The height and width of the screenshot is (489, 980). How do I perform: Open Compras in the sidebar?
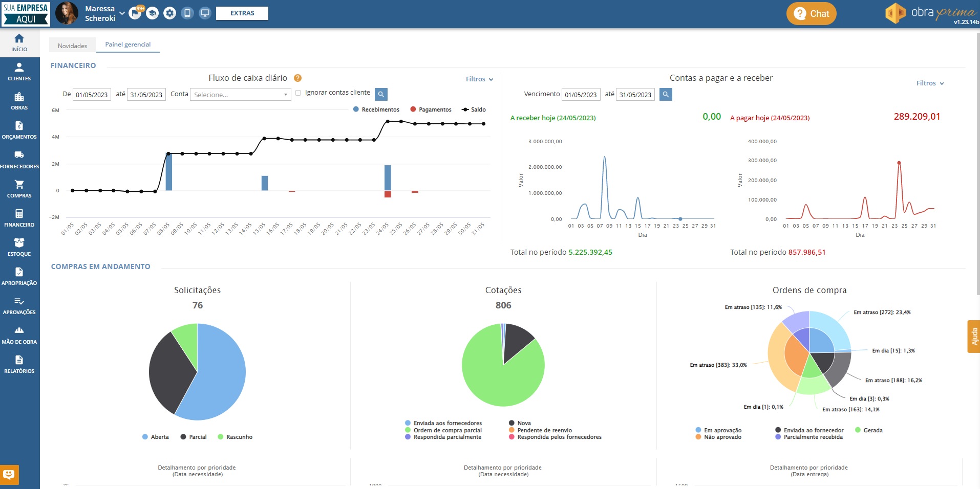pyautogui.click(x=19, y=189)
